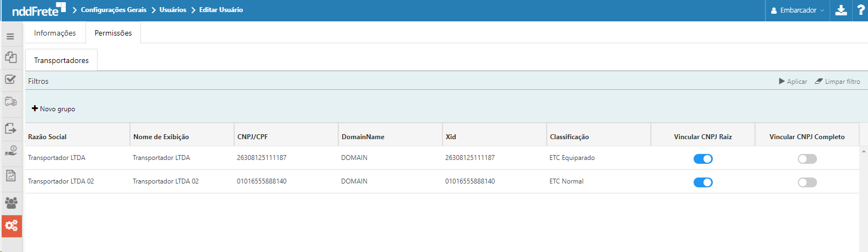Open the truck transport sidebar icon
The image size is (868, 252).
pos(10,101)
